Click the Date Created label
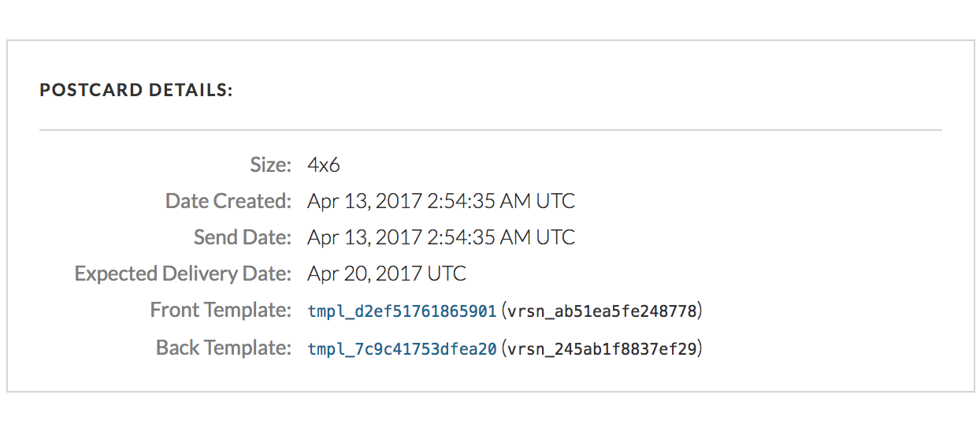The height and width of the screenshot is (432, 980). tap(228, 201)
